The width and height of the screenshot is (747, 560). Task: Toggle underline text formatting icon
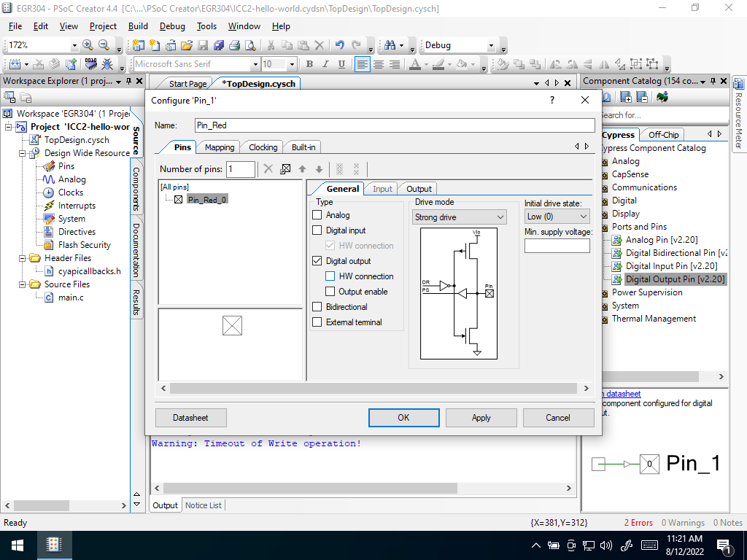341,64
